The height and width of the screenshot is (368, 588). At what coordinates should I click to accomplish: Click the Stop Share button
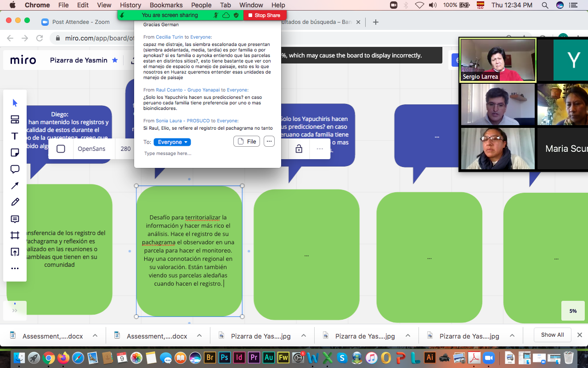[264, 15]
